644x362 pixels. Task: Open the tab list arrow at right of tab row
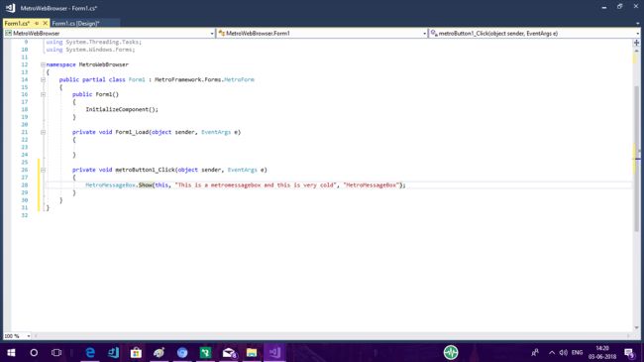pos(637,24)
